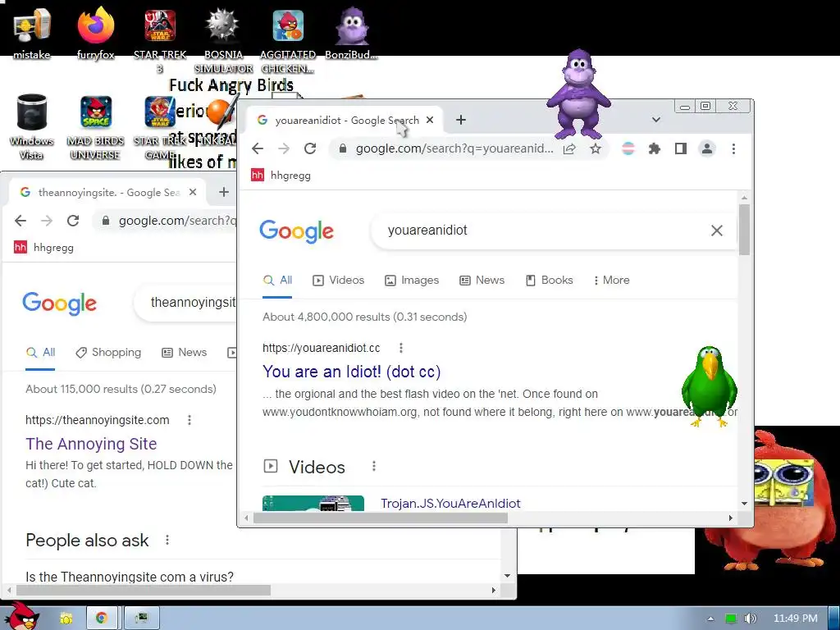This screenshot has width=840, height=630.
Task: Bookmark the youareanidiot page with star
Action: pos(596,148)
